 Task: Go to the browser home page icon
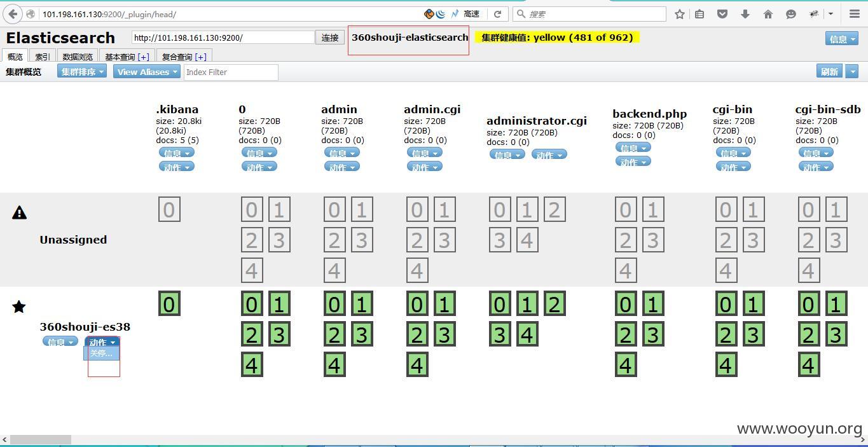coord(768,14)
